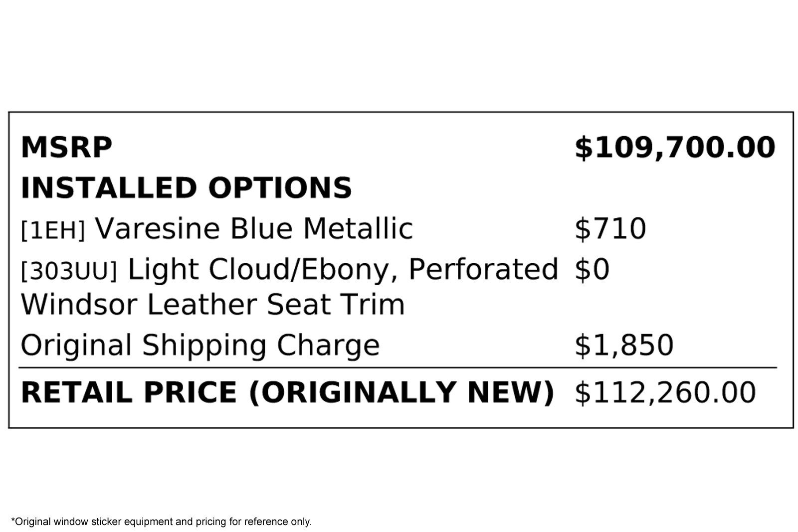Click the $109,700.00 MSRP amount
798x532 pixels.
click(x=675, y=148)
